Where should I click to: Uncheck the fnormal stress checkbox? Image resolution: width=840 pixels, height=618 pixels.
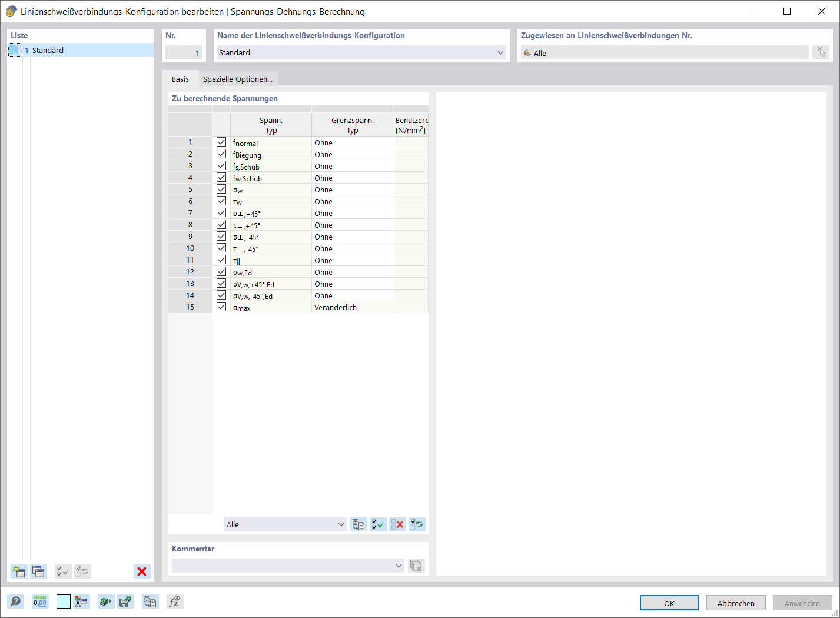pyautogui.click(x=221, y=142)
